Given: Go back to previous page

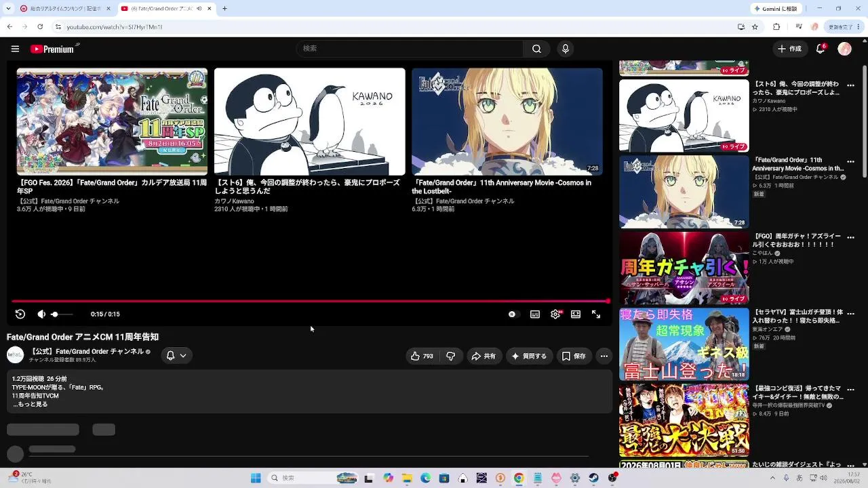Looking at the screenshot, I should point(9,27).
